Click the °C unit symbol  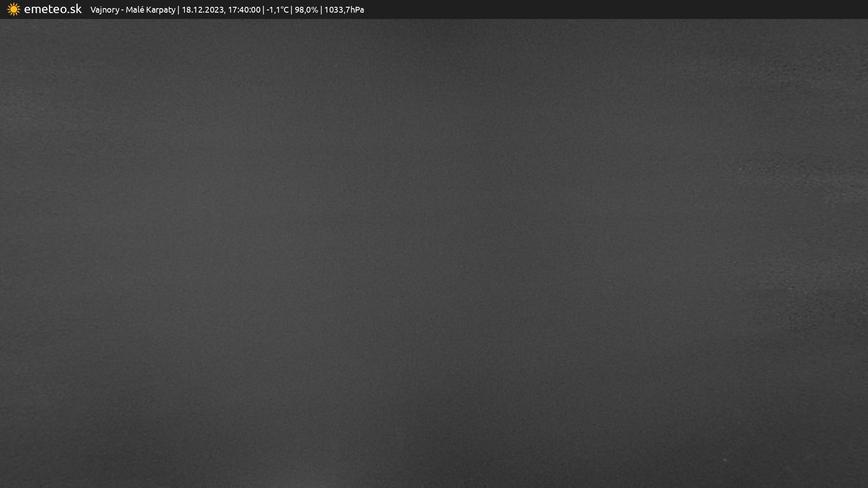[x=284, y=9]
